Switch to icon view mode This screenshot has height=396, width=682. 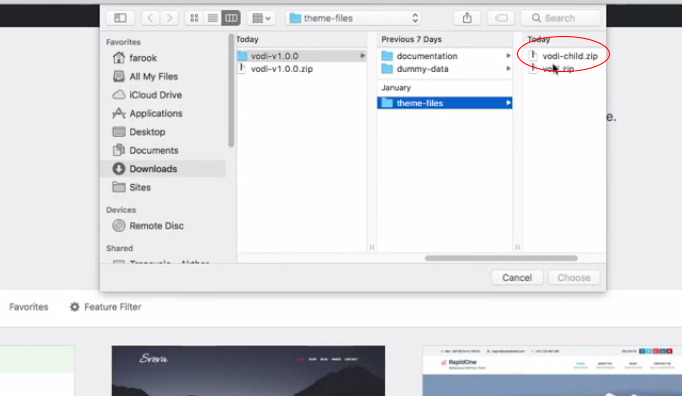[194, 18]
